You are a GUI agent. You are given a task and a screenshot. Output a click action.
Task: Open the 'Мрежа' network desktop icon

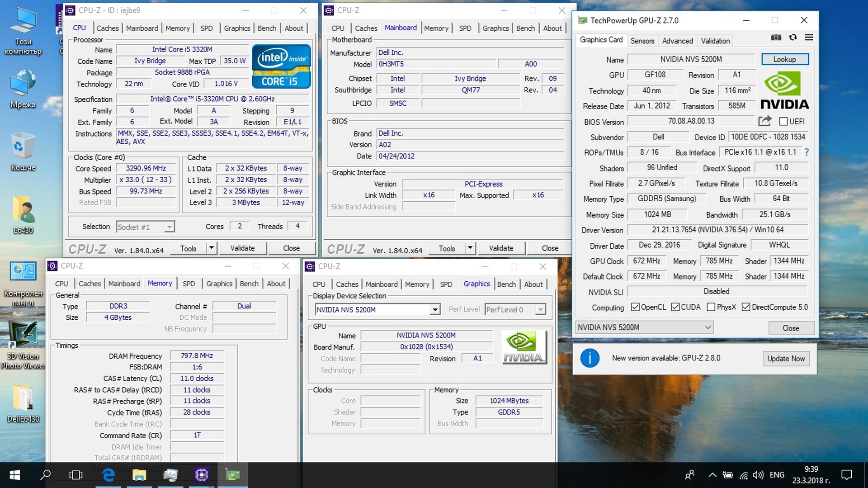tap(23, 89)
